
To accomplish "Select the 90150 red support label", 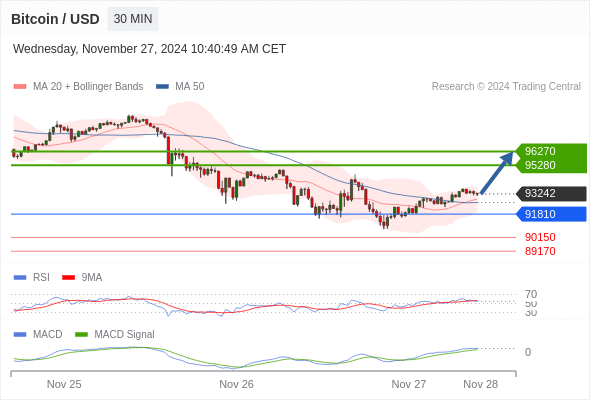I will (x=540, y=237).
